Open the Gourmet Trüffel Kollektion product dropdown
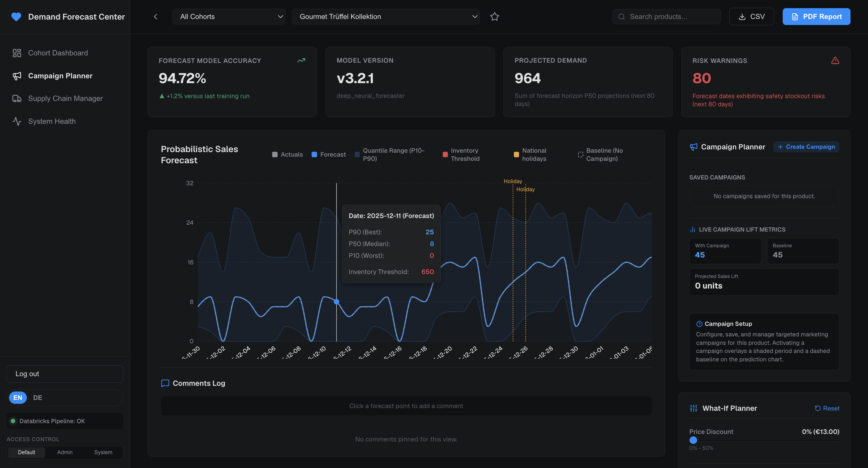Viewport: 868px width, 468px height. pyautogui.click(x=385, y=17)
